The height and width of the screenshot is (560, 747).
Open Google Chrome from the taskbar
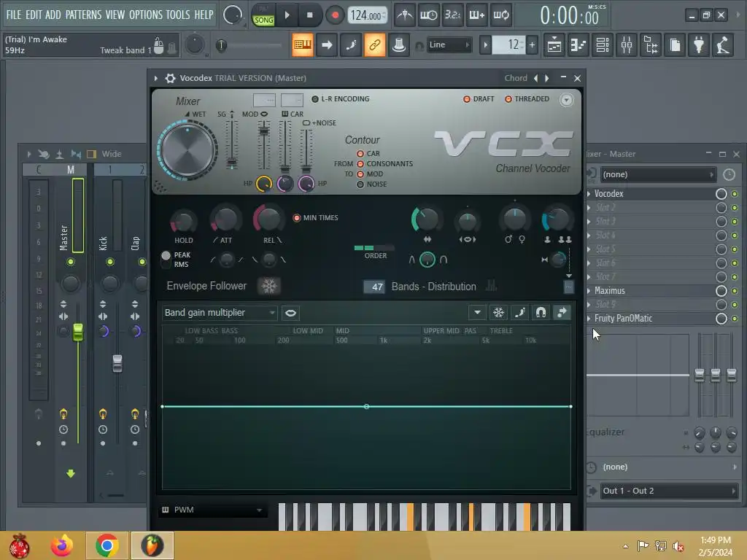point(107,545)
